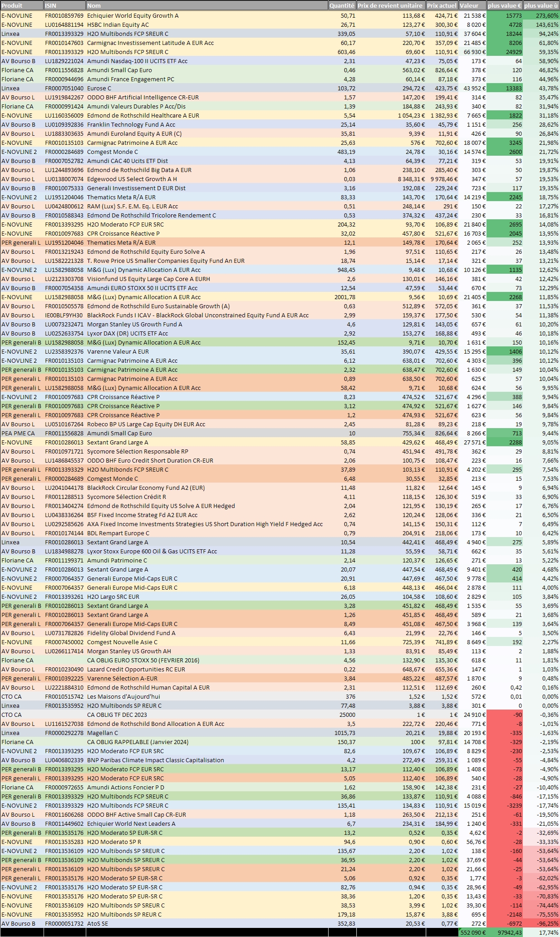Click the -6972 loss cell
Screen dimensions: 560x937
(x=505, y=923)
